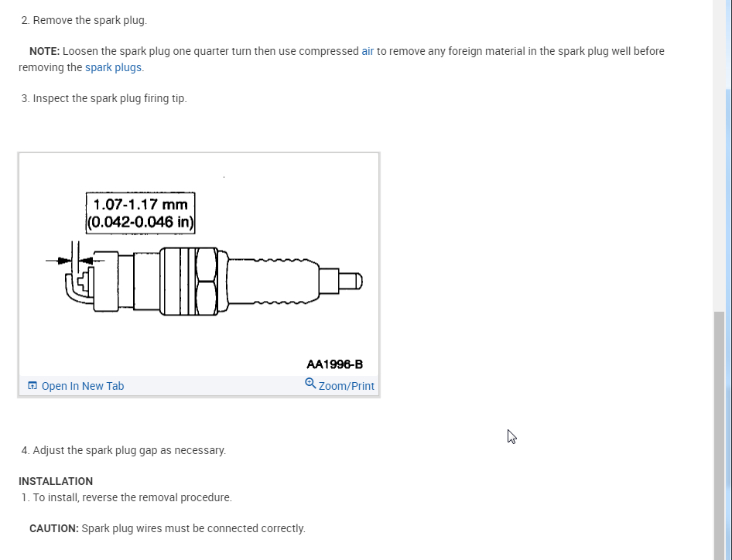Viewport: 732px width, 560px height.
Task: Click the hex nut on the spark plug drawing
Action: (207, 281)
